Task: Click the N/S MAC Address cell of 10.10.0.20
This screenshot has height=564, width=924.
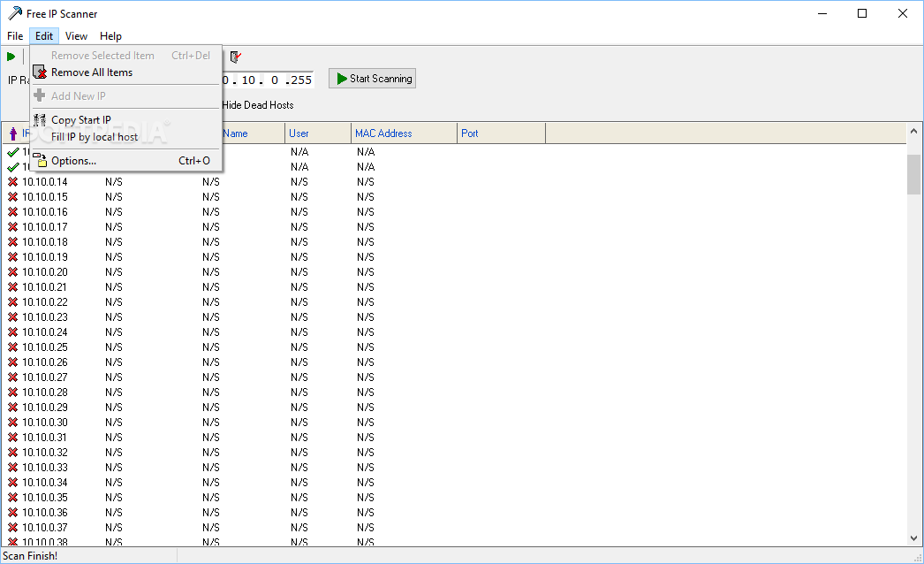Action: coord(366,272)
